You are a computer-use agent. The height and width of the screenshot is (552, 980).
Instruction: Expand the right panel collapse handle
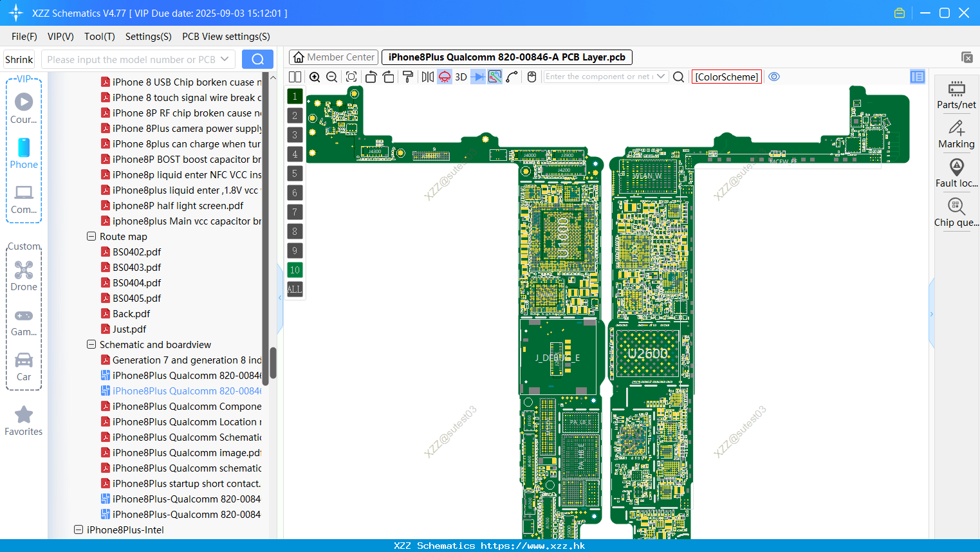click(x=932, y=314)
